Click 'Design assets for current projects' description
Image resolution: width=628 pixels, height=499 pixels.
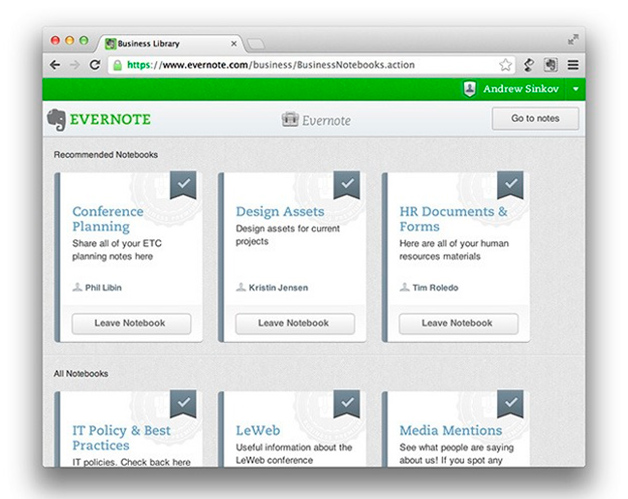tap(288, 235)
